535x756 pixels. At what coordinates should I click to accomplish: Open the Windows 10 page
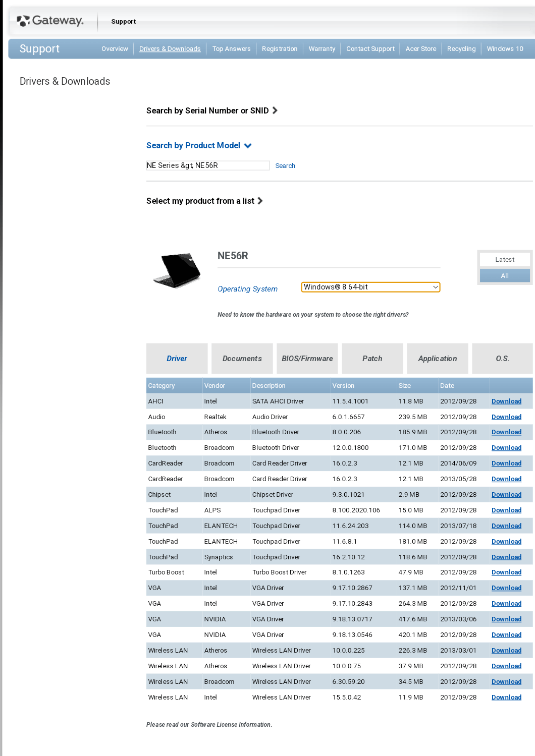505,49
